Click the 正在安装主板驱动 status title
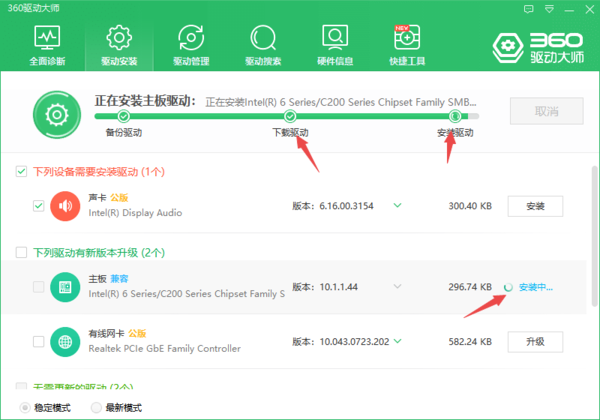600x420 pixels. pyautogui.click(x=145, y=101)
